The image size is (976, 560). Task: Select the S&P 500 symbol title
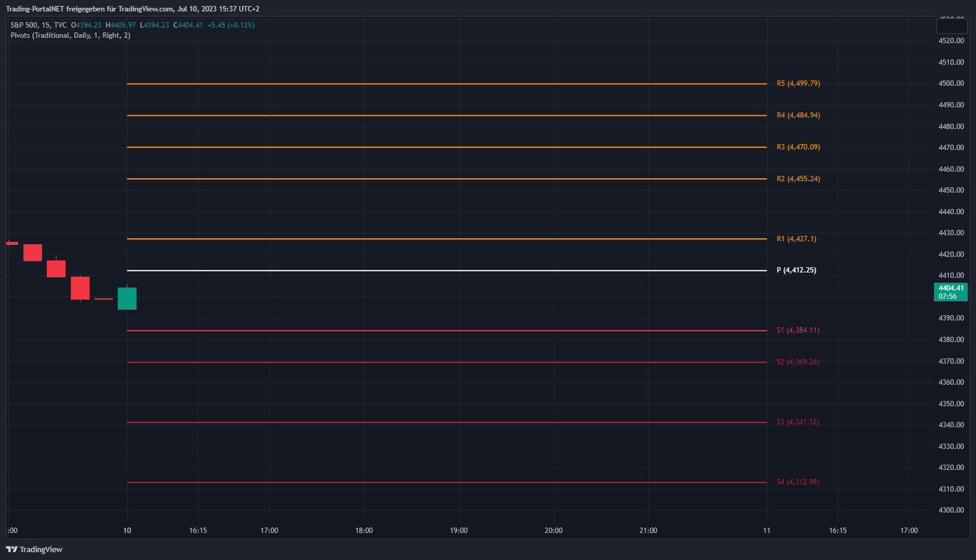tap(24, 25)
